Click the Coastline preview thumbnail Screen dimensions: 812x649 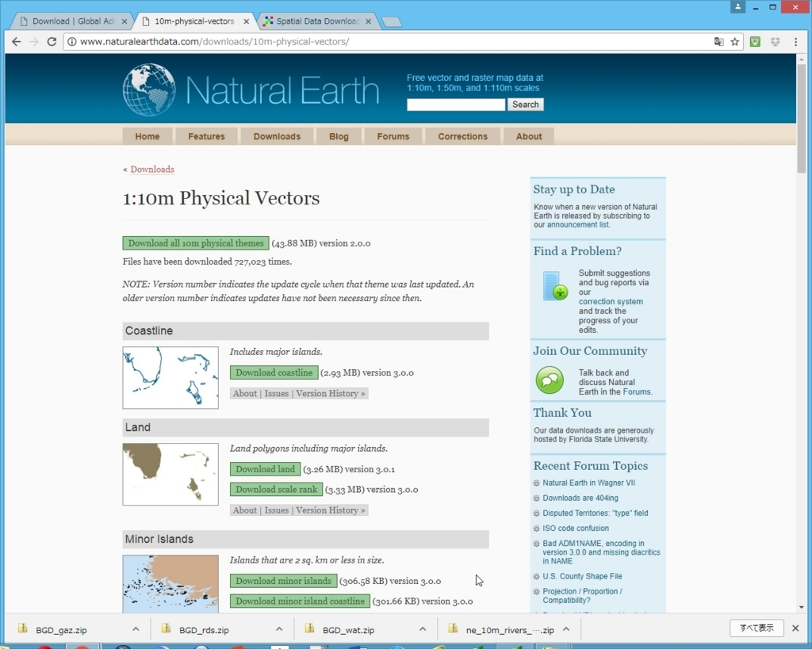pos(170,377)
